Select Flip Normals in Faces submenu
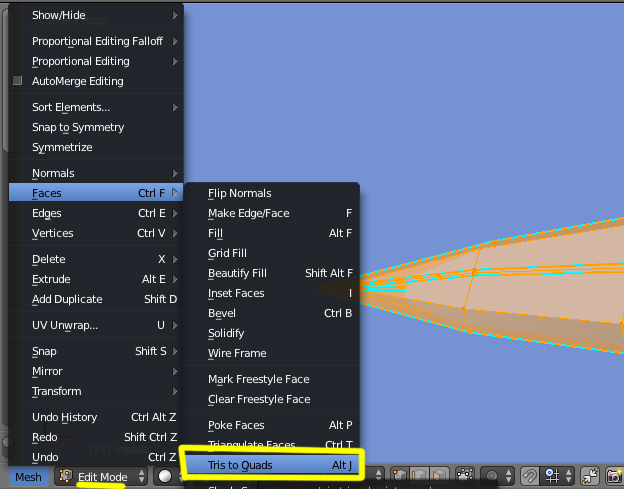 pos(272,193)
